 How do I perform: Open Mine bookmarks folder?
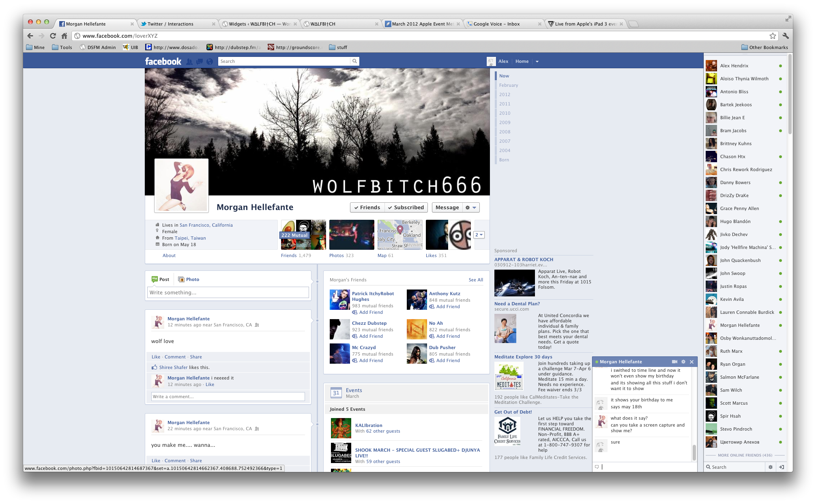pyautogui.click(x=35, y=47)
